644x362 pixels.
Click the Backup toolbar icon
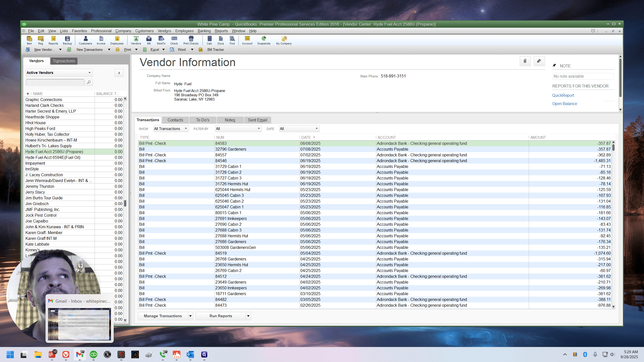[x=67, y=40]
